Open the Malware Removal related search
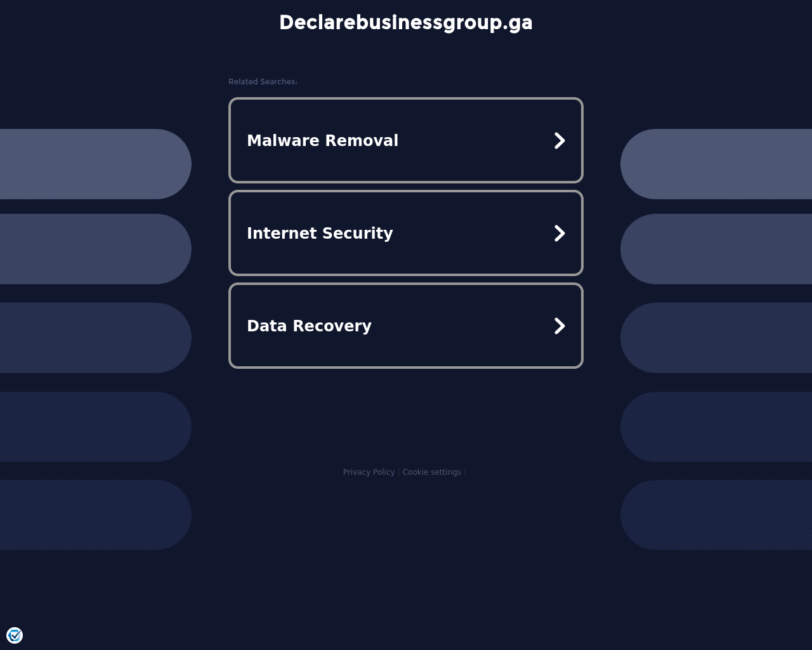 (322, 140)
